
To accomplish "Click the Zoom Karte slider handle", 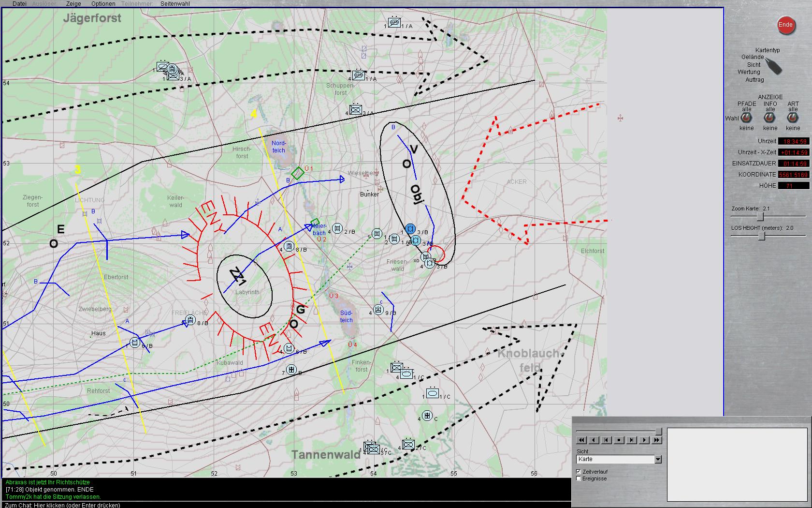I will click(760, 216).
